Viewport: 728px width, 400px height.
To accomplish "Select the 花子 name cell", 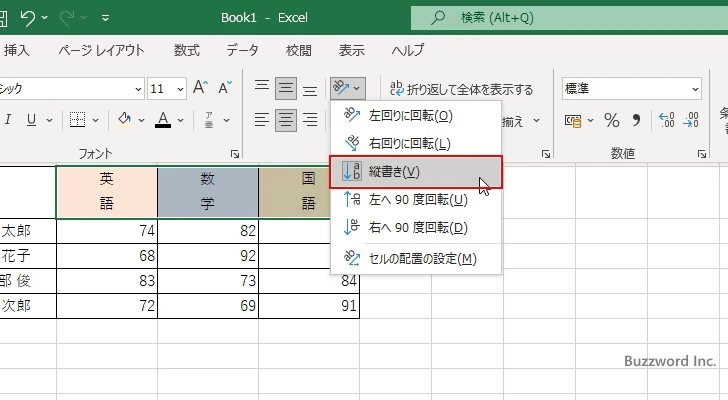I will [28, 256].
